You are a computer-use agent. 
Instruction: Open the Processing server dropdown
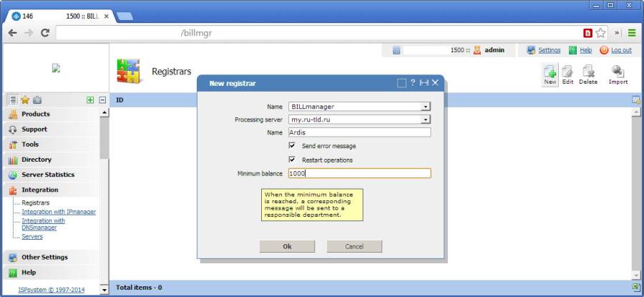(426, 120)
